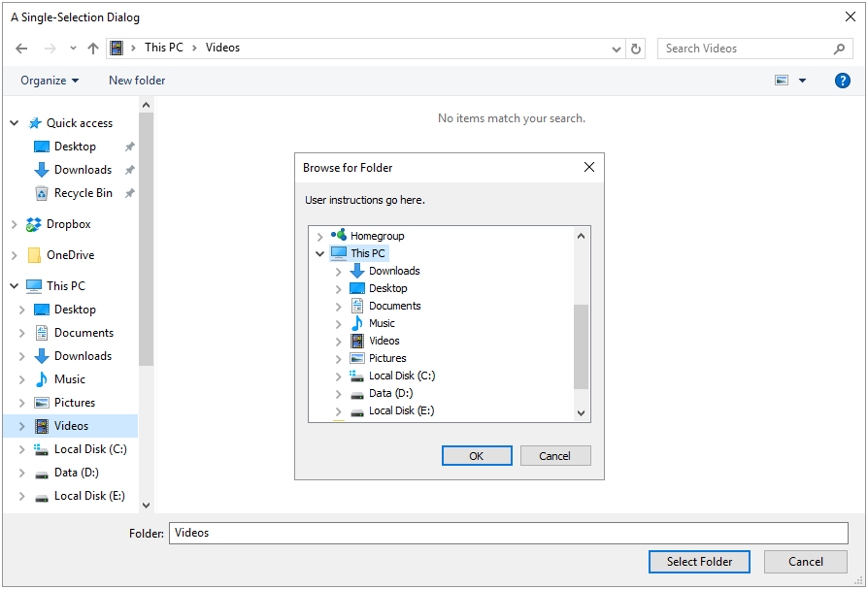Click the Videos filmstrip icon in address bar
The height and width of the screenshot is (589, 868).
pyautogui.click(x=117, y=49)
